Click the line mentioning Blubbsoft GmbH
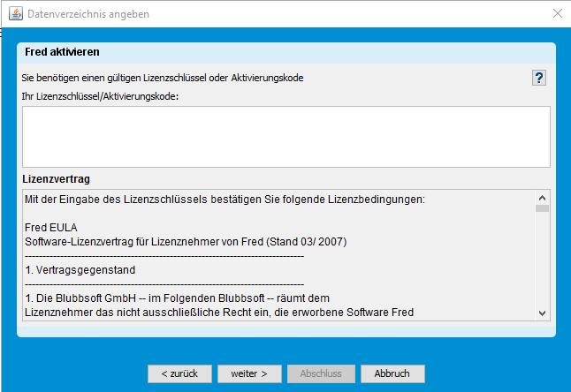This screenshot has width=571, height=392. tap(177, 298)
